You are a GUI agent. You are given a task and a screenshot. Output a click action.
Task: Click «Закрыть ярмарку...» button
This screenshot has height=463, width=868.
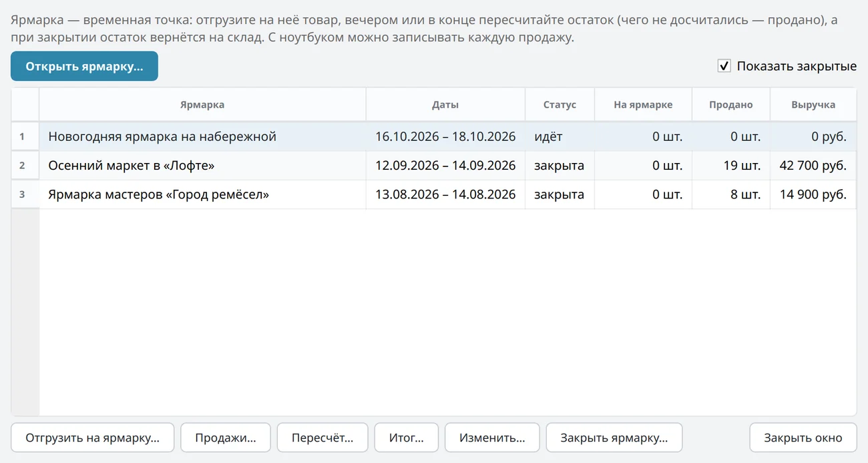tap(614, 438)
